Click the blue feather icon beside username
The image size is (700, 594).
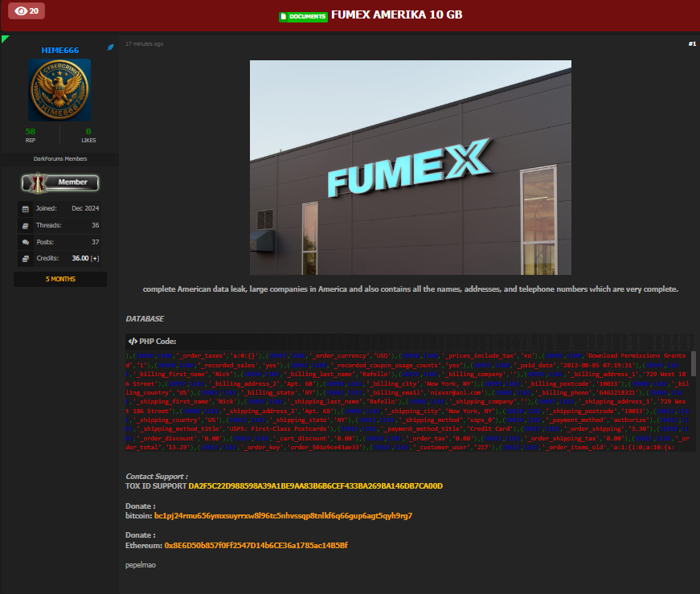[x=111, y=47]
